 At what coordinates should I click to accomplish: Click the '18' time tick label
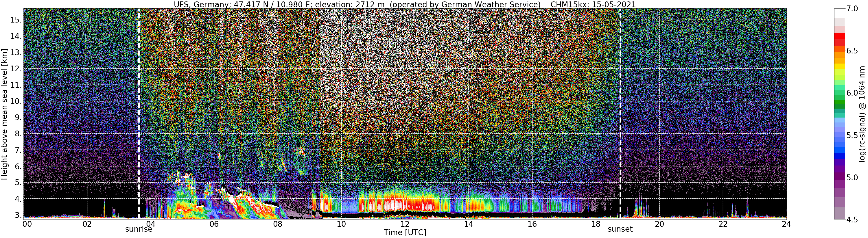pyautogui.click(x=596, y=224)
